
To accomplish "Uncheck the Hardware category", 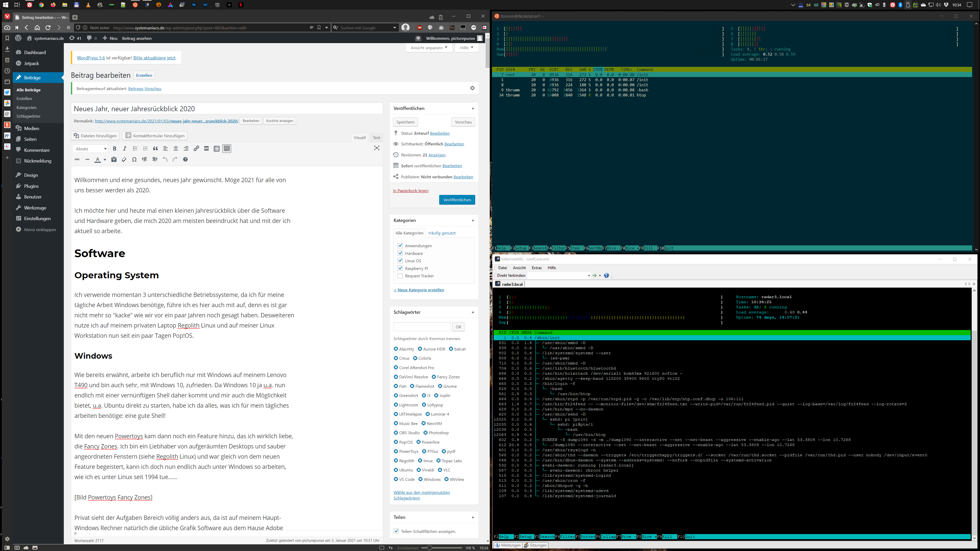I will point(400,253).
